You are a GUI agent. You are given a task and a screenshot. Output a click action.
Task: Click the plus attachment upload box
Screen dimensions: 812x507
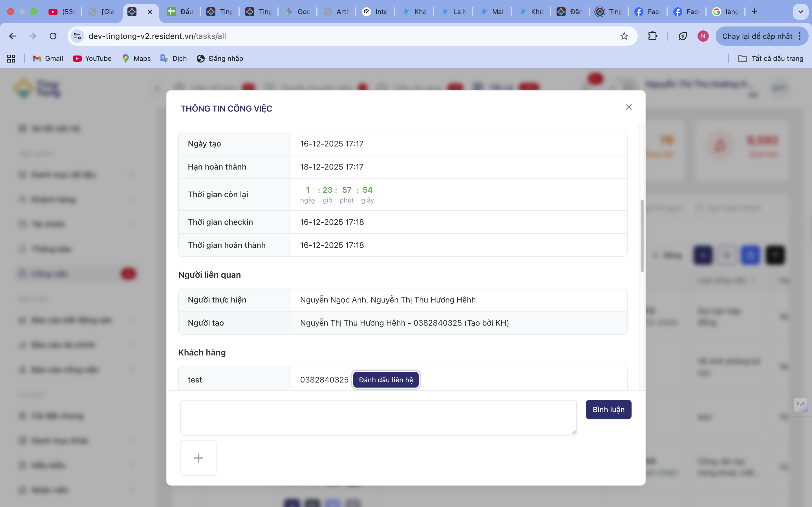pyautogui.click(x=198, y=458)
